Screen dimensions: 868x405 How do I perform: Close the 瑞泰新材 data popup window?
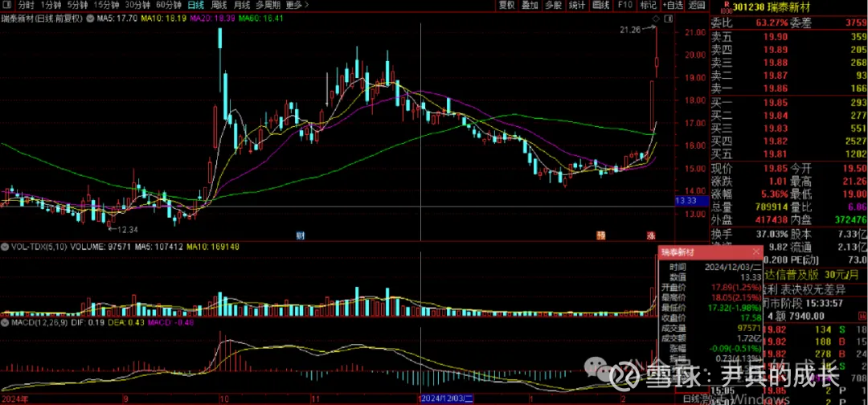point(702,252)
